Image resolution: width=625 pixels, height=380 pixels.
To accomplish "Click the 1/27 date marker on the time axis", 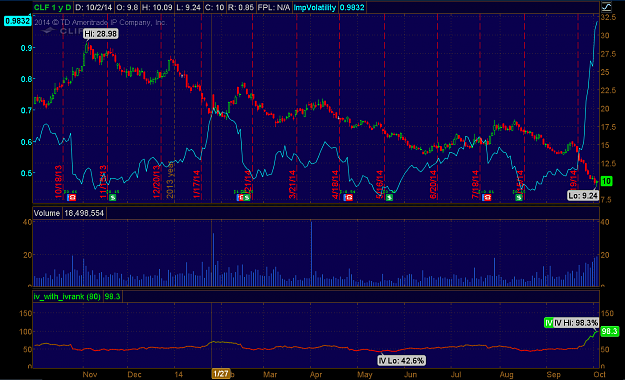I will pos(220,374).
